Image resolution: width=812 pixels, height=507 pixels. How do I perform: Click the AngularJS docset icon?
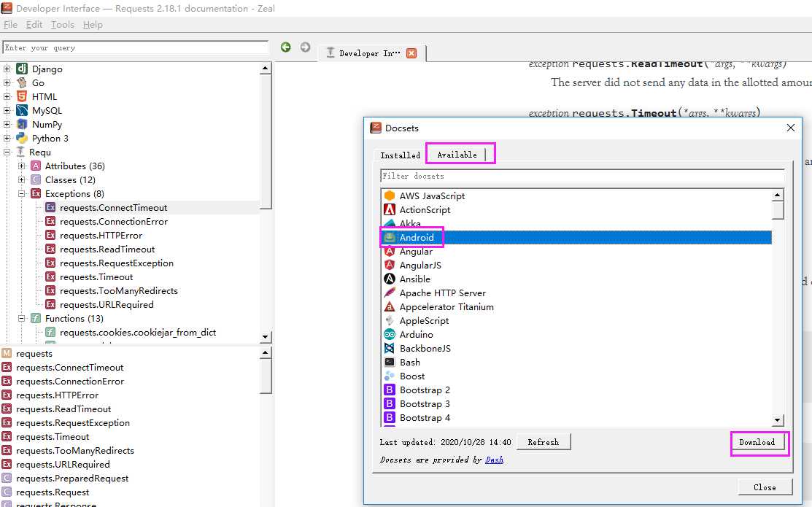(390, 265)
